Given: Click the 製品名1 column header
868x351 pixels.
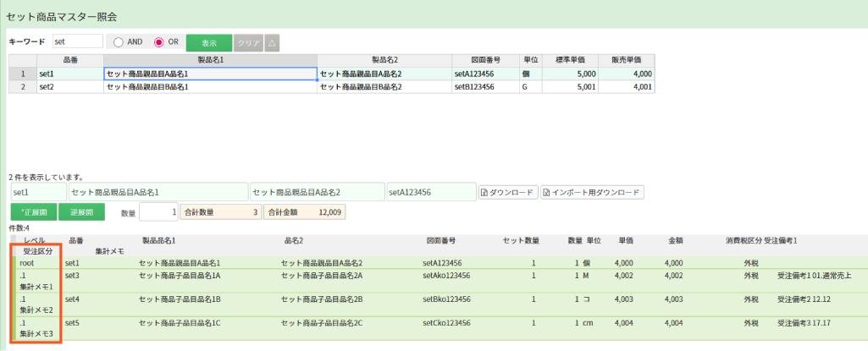Looking at the screenshot, I should 210,61.
